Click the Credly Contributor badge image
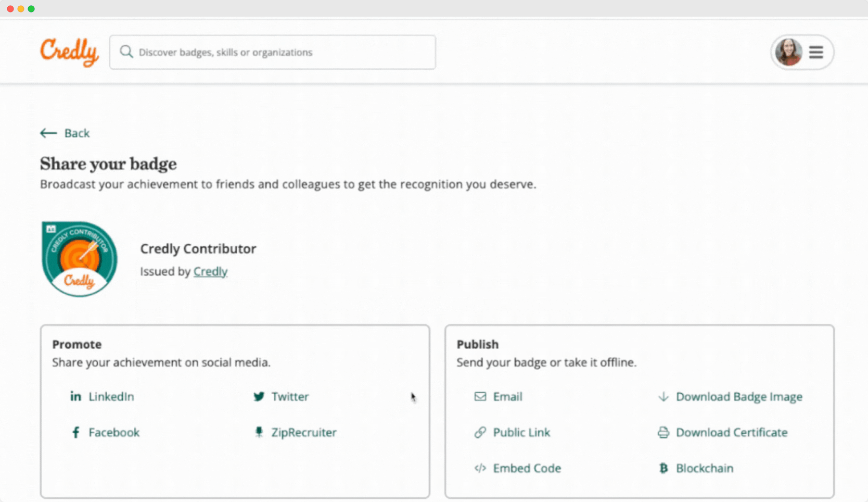The height and width of the screenshot is (502, 868). (79, 259)
